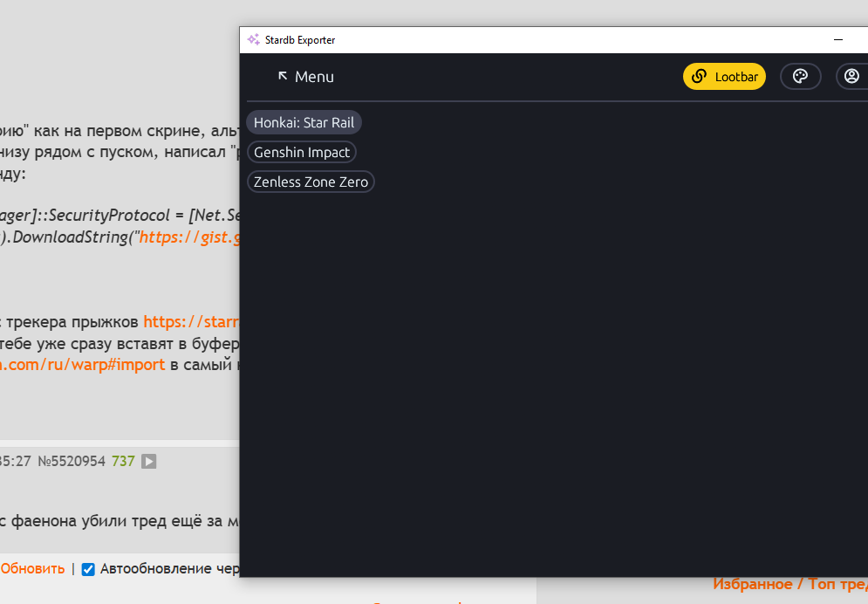Open the color theme palette icon
868x604 pixels.
coord(800,77)
